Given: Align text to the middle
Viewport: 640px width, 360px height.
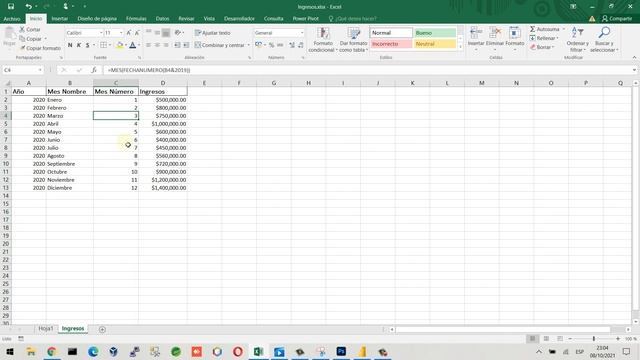Looking at the screenshot, I should click(x=157, y=33).
